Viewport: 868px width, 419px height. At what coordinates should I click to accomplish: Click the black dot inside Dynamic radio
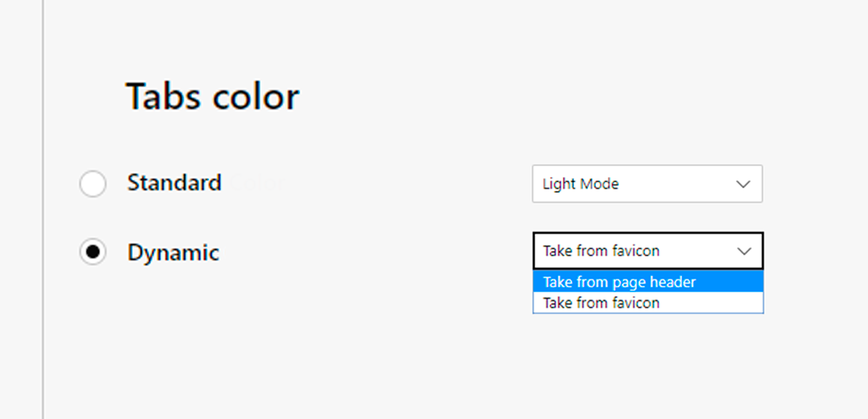[x=93, y=252]
